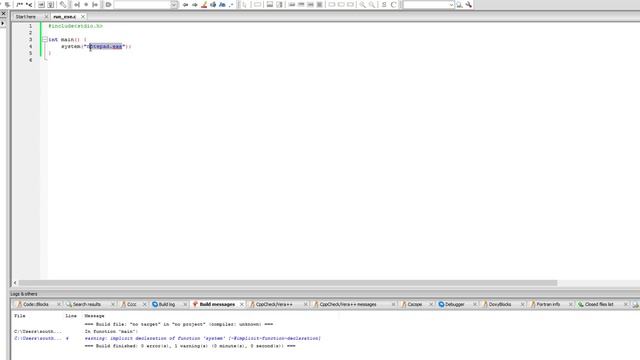The image size is (640, 360).
Task: Click the S toolbar icon beside C
Action: pos(384,4)
